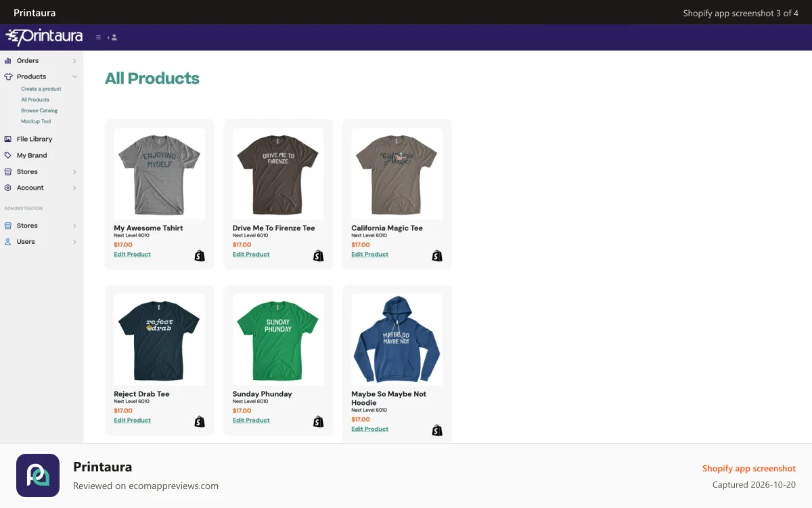Toggle the hamburger menu icon in header
The image size is (812, 508).
point(99,37)
